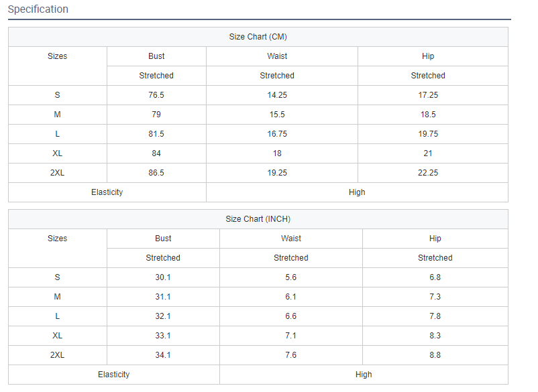The height and width of the screenshot is (392, 538).
Task: Pick the 84 bust value for XL
Action: click(x=156, y=153)
